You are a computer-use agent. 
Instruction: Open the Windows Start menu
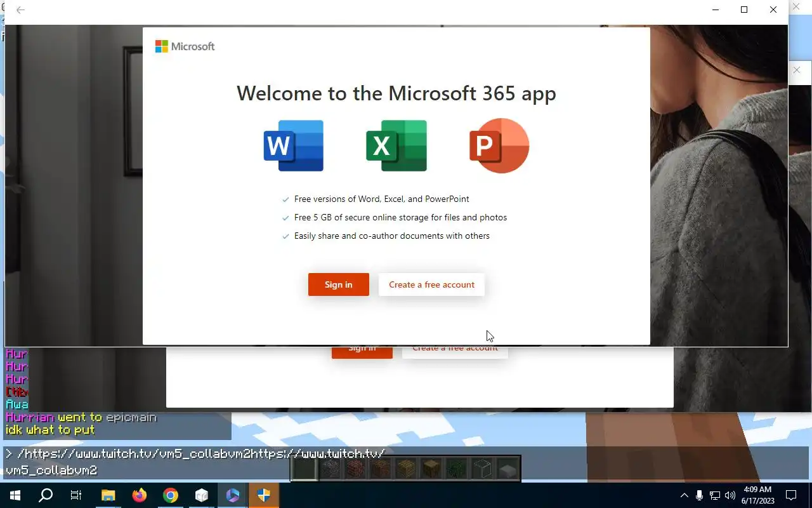click(x=15, y=495)
